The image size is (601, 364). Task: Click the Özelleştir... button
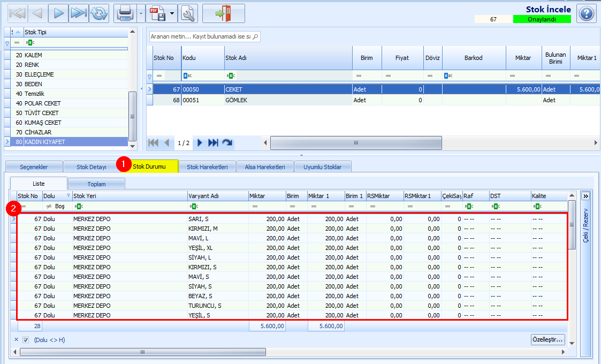click(x=547, y=339)
